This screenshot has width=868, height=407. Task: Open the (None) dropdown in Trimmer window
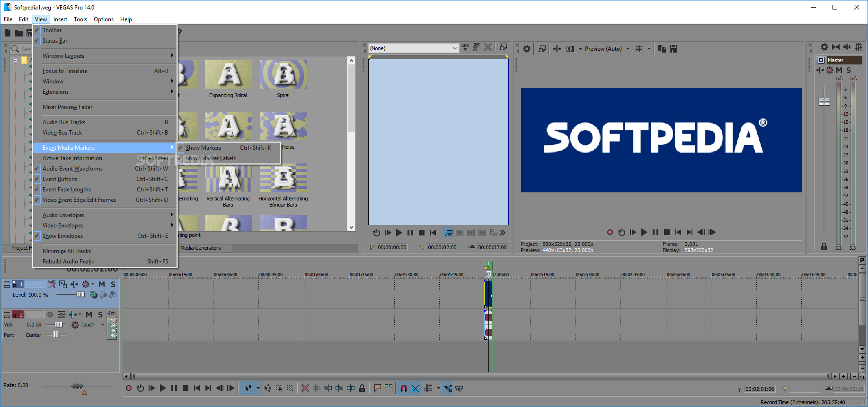414,48
